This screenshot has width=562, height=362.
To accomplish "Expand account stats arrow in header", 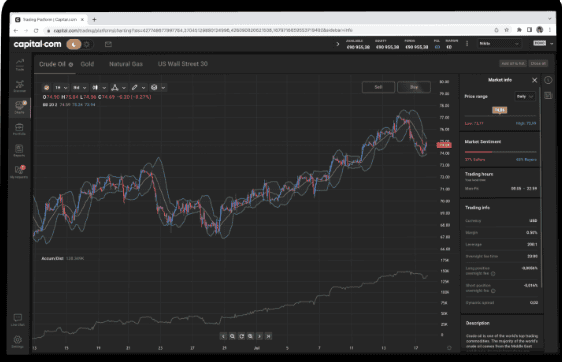I will point(337,44).
